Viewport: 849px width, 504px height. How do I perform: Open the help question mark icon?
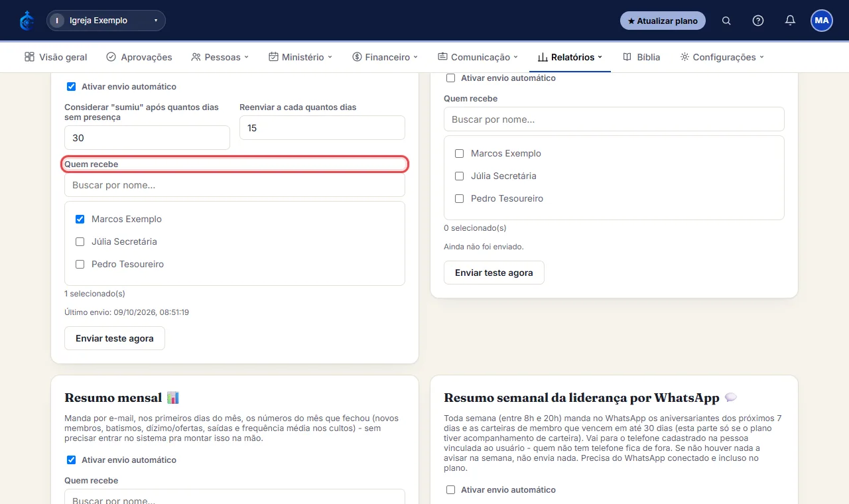[x=758, y=21]
